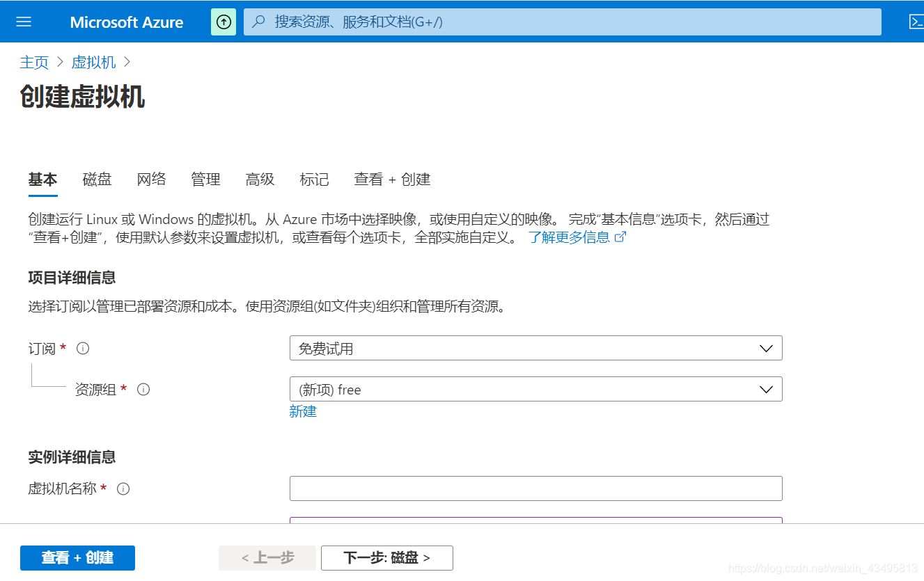This screenshot has height=581, width=924.
Task: Open Cloud Shell from the header
Action: [x=916, y=22]
